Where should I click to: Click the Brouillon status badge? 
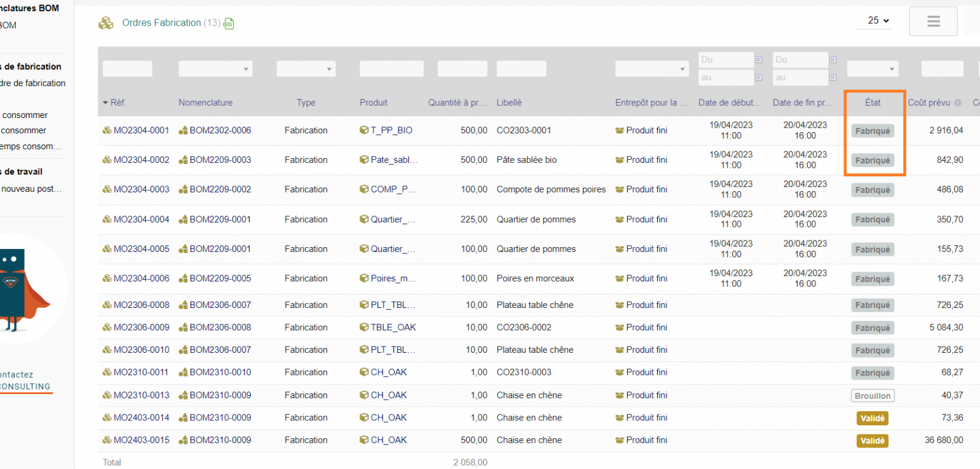click(x=872, y=396)
